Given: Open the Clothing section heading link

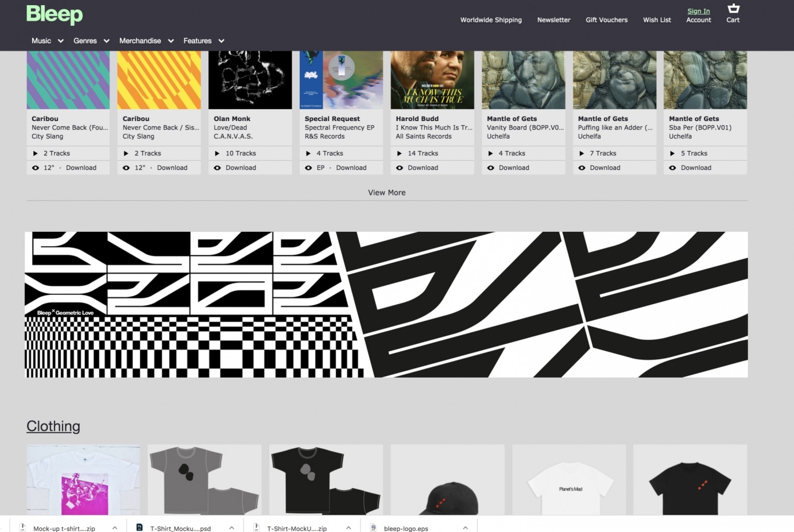Looking at the screenshot, I should point(53,426).
